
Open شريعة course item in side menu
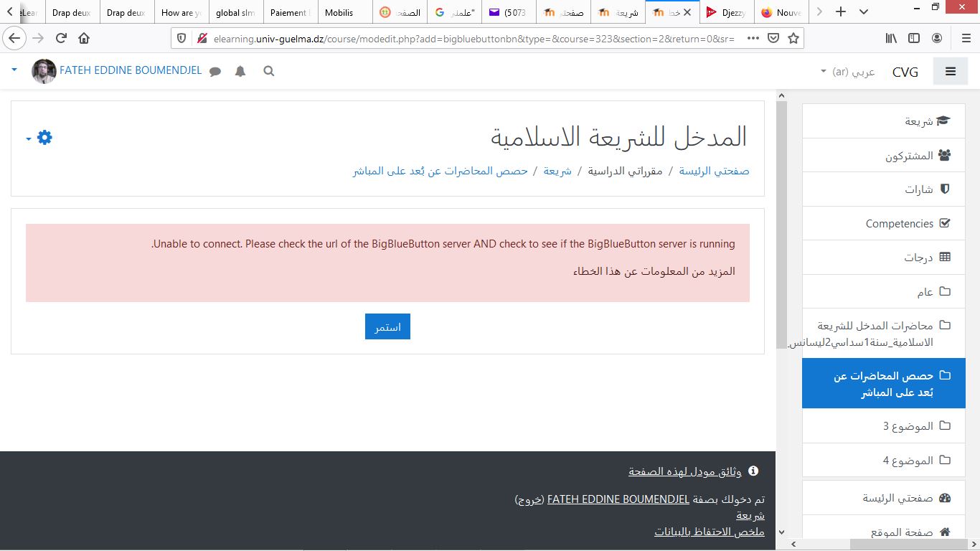[884, 121]
